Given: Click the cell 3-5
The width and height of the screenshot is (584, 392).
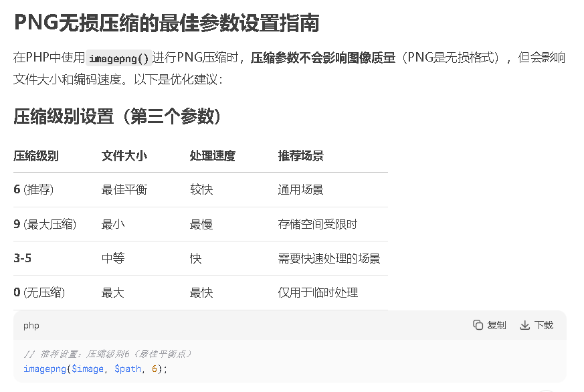Looking at the screenshot, I should (x=22, y=258).
